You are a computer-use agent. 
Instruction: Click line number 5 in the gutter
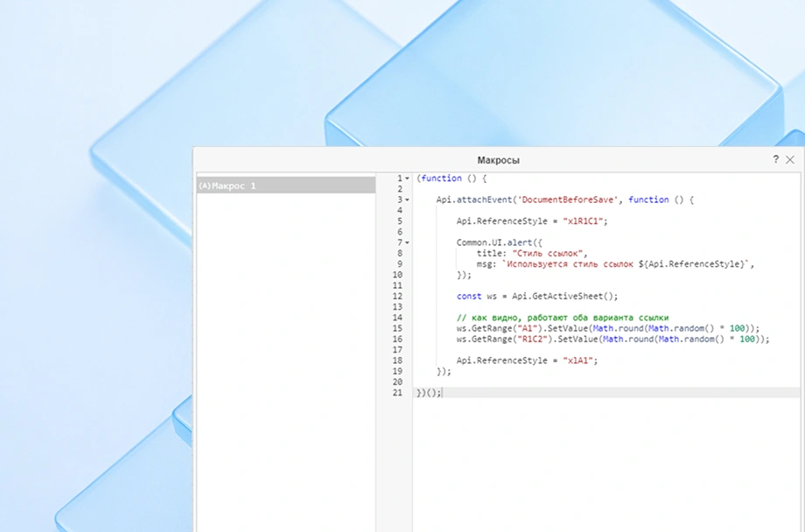(400, 221)
